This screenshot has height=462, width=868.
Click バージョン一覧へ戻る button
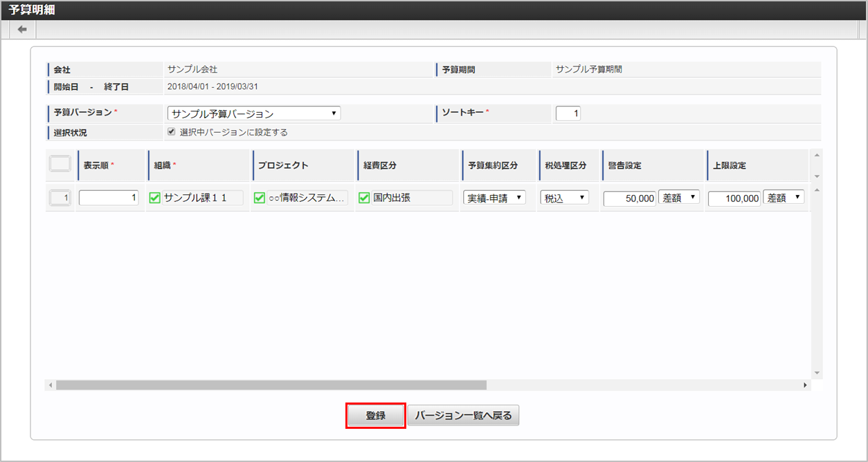[x=463, y=416]
